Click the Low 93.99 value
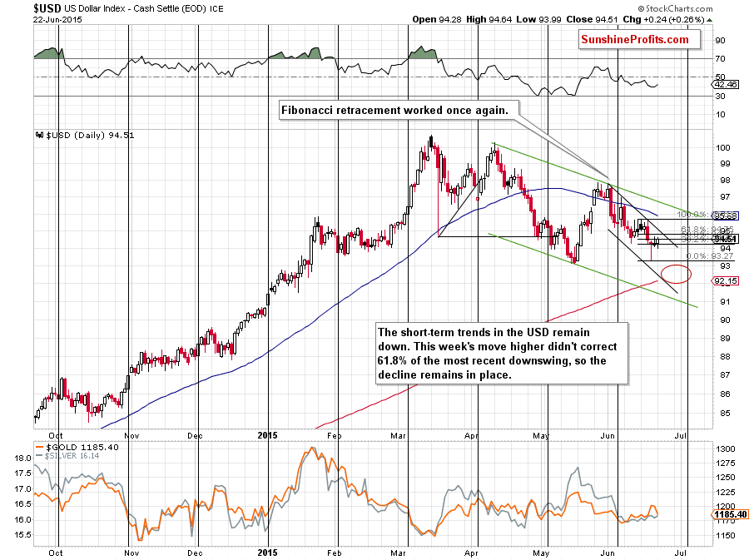749x560 pixels. [x=538, y=20]
